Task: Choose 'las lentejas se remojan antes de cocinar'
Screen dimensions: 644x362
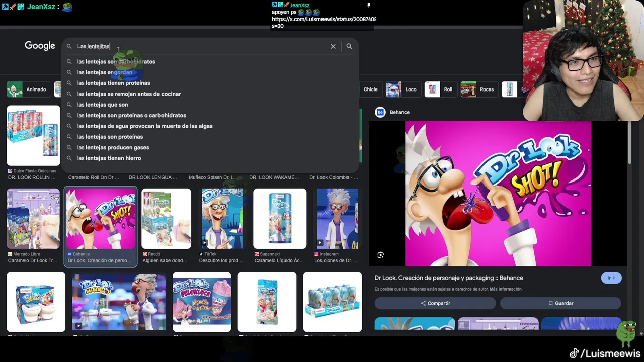Action: pyautogui.click(x=210, y=94)
